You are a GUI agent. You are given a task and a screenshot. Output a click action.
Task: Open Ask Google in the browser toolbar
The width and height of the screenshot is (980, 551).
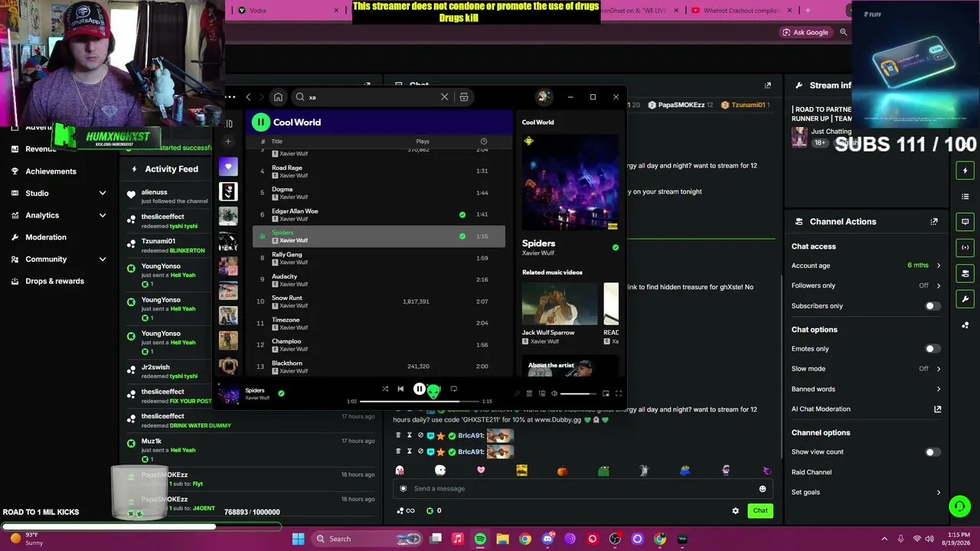pyautogui.click(x=805, y=32)
